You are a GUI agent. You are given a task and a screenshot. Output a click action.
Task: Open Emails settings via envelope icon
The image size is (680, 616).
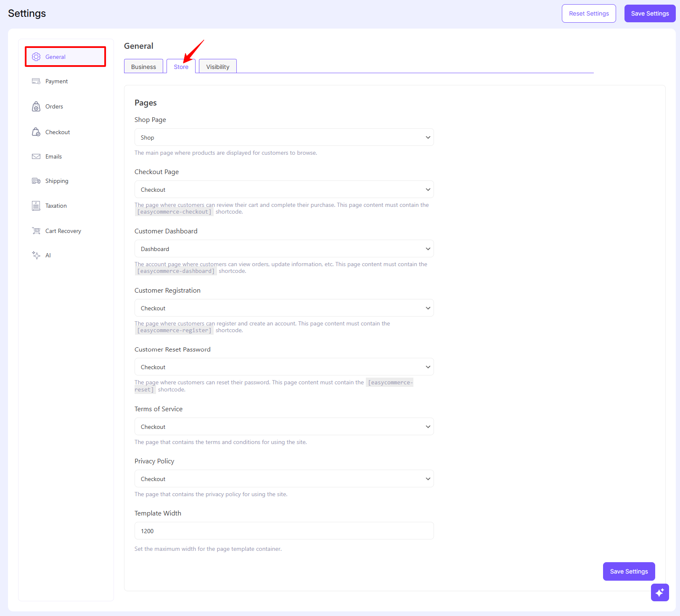36,156
